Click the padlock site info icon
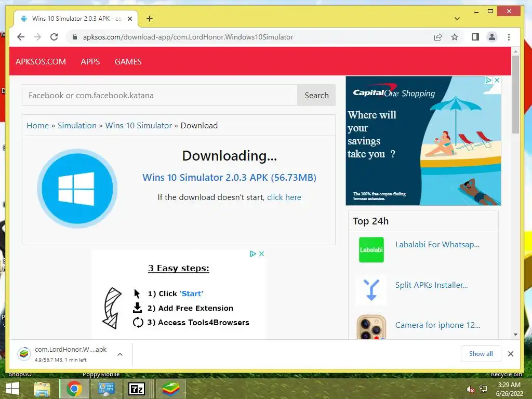This screenshot has width=532, height=399. (75, 37)
